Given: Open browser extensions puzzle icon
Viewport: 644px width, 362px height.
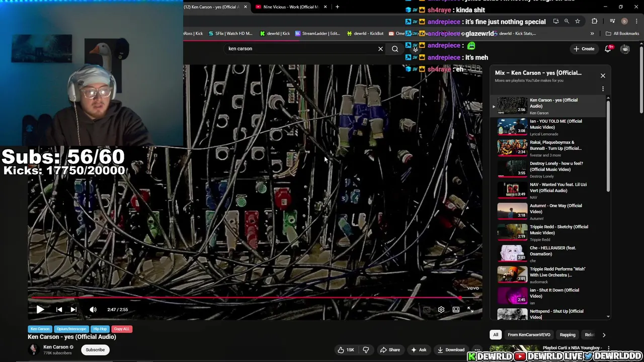Looking at the screenshot, I should (x=595, y=21).
